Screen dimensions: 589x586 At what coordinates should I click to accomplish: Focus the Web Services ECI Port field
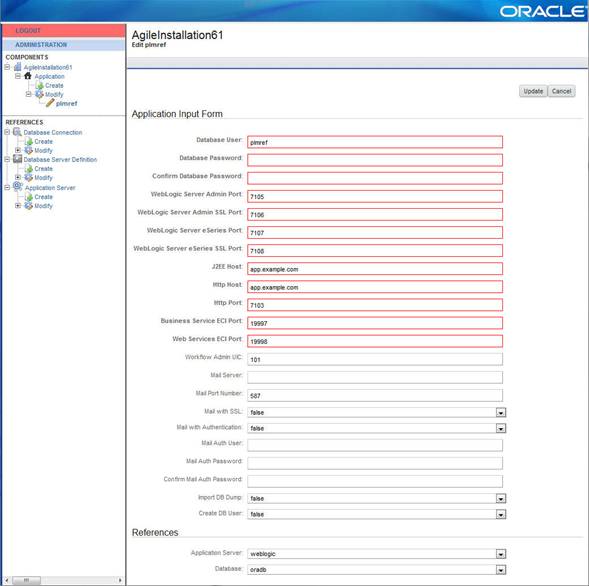click(x=375, y=341)
